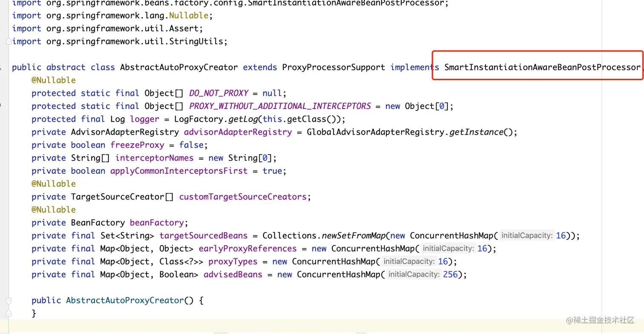Click the AdvisorAdapterRegistry type name
Viewport: 644px width, 334px height.
[125, 132]
